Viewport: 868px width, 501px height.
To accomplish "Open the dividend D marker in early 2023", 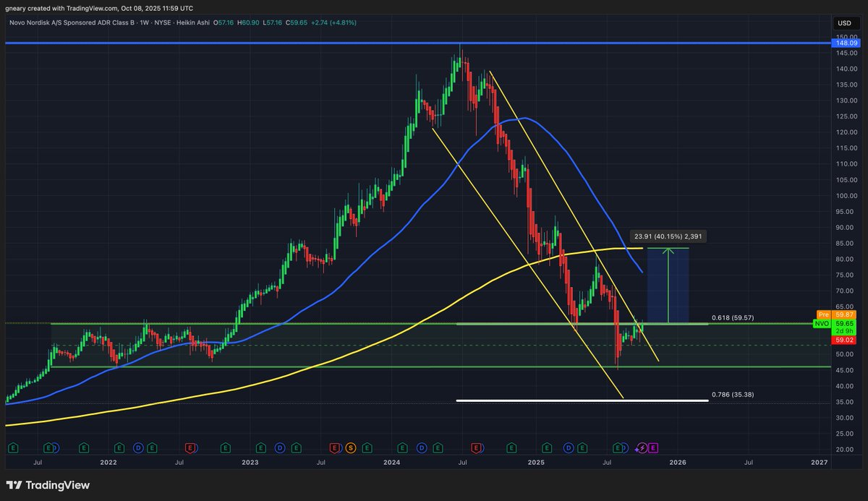I will [280, 448].
